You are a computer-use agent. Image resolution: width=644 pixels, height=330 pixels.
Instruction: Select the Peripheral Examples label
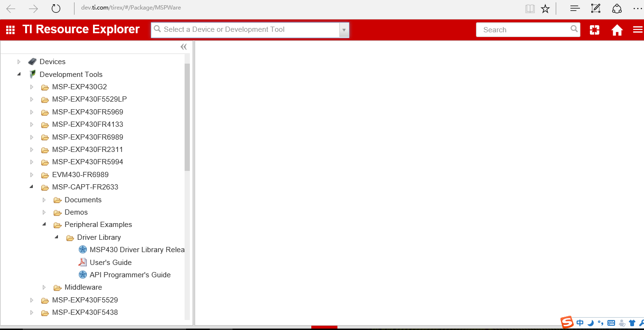pos(98,225)
